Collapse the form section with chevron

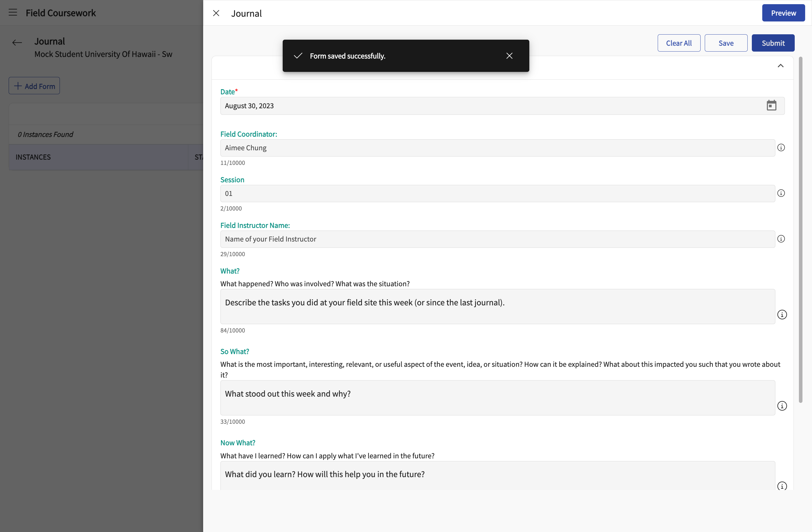(780, 66)
